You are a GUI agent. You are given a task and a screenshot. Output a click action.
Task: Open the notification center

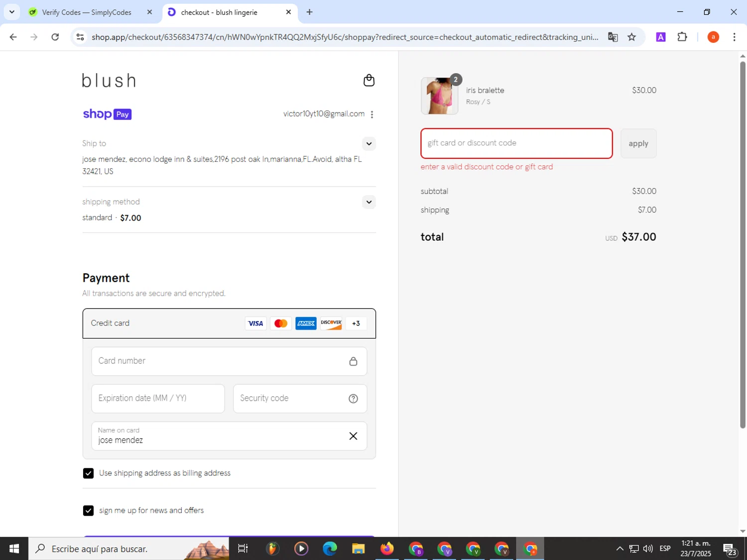(730, 550)
